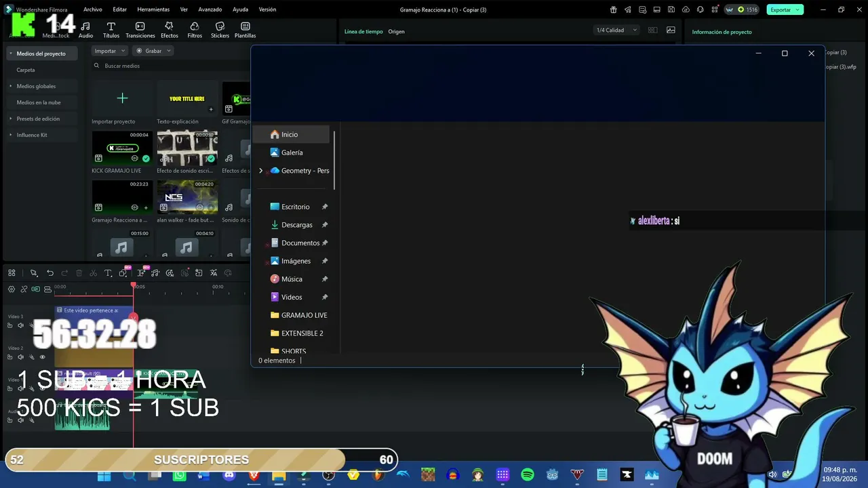868x488 pixels.
Task: Click the audio music note tool in timeline
Action: (155, 273)
